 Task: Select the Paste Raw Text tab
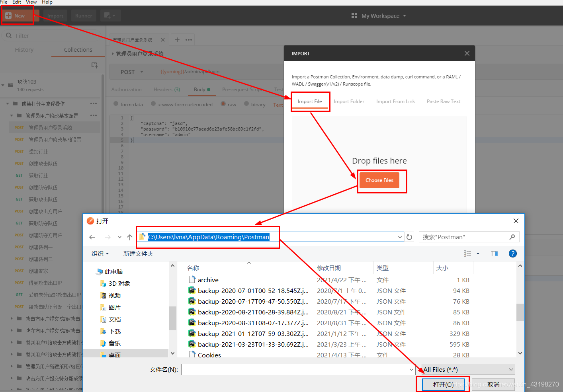444,101
